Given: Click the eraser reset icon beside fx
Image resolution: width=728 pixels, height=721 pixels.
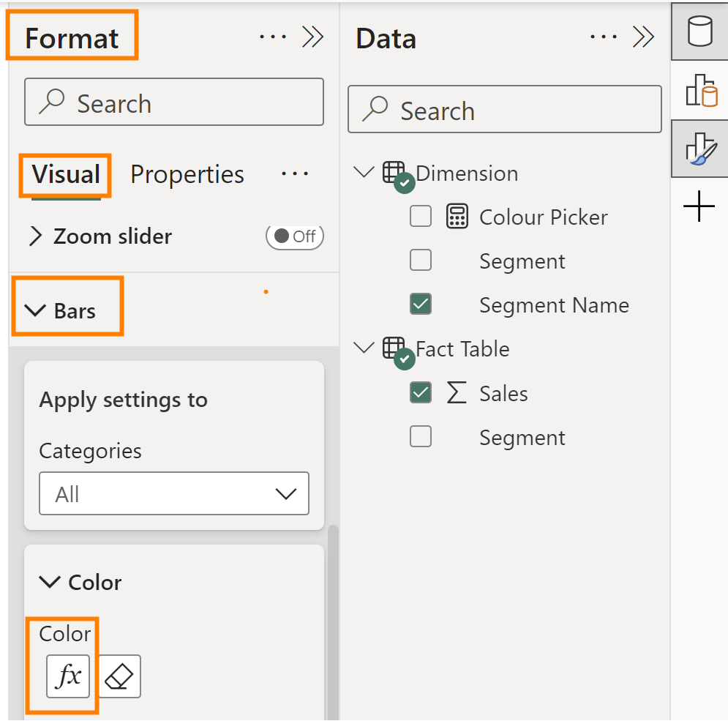Looking at the screenshot, I should click(x=119, y=676).
